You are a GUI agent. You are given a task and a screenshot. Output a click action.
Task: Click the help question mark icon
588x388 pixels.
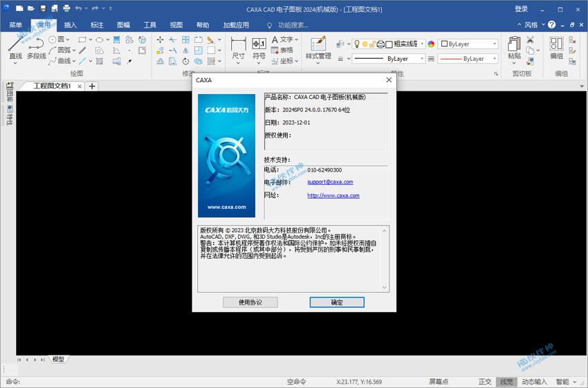[x=551, y=25]
